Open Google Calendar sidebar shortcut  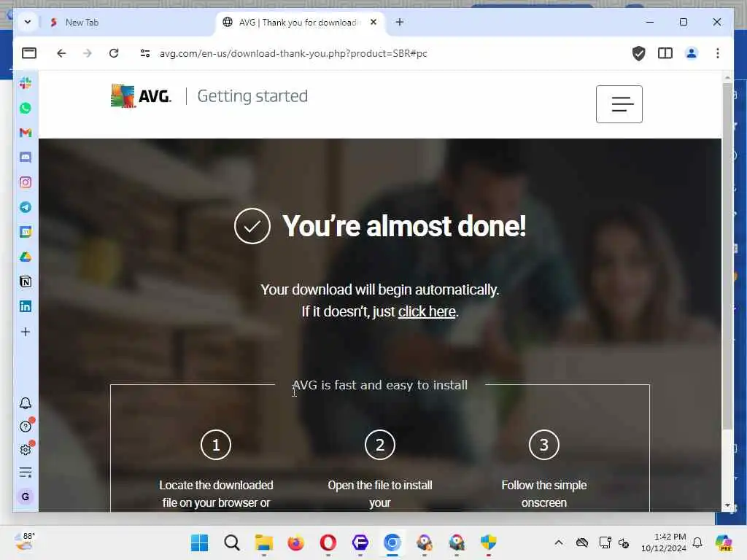[26, 232]
